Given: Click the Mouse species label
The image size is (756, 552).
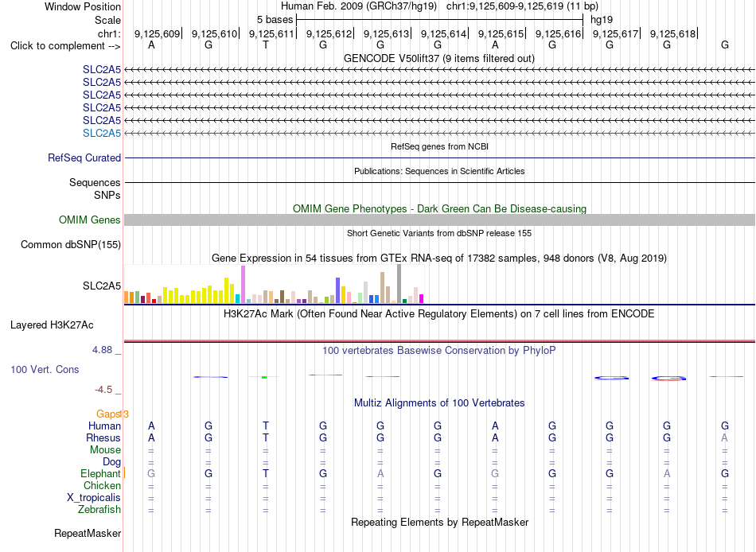Looking at the screenshot, I should [105, 450].
